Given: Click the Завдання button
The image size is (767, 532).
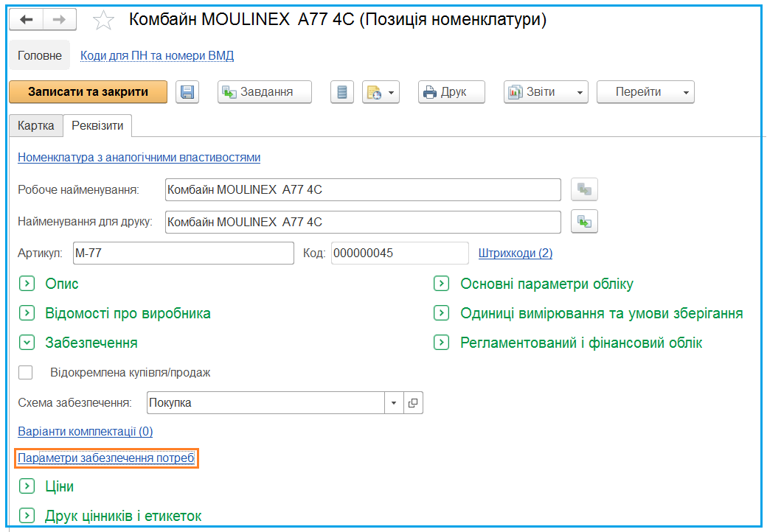Looking at the screenshot, I should click(265, 92).
